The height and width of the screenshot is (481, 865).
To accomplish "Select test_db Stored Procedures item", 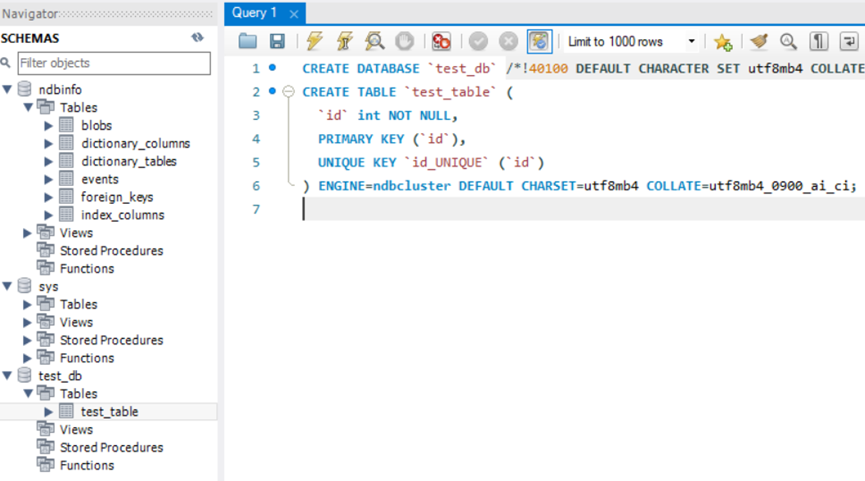I will [x=111, y=447].
